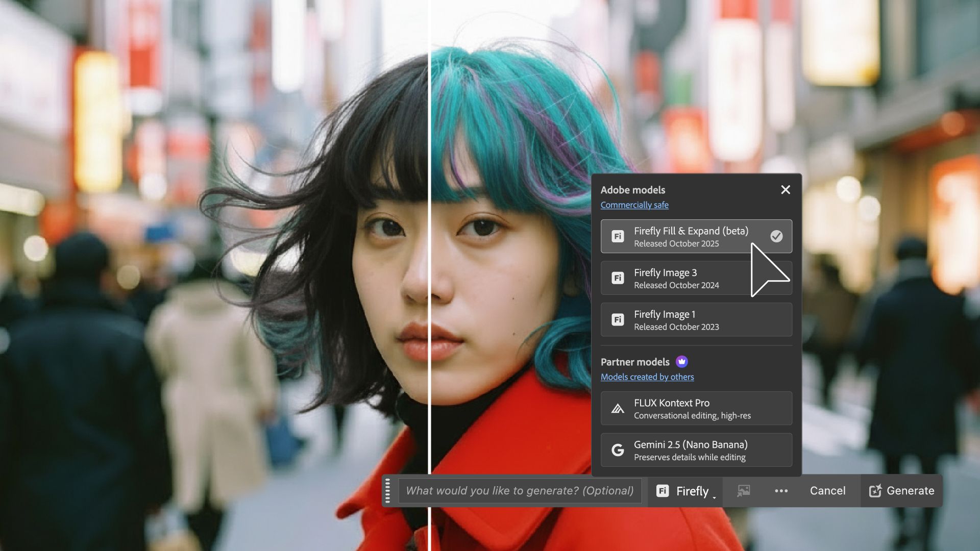This screenshot has height=551, width=980.
Task: Select the Firefly Image 3 model
Action: (696, 278)
